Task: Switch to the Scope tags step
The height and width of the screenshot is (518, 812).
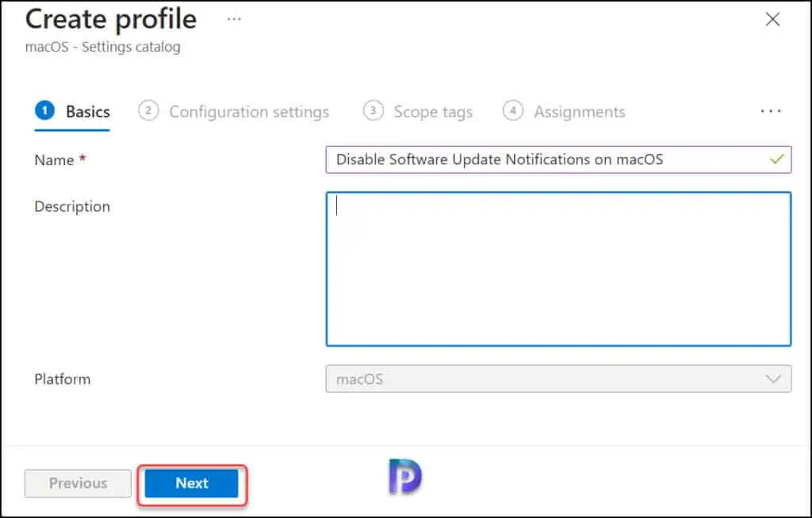Action: (418, 111)
